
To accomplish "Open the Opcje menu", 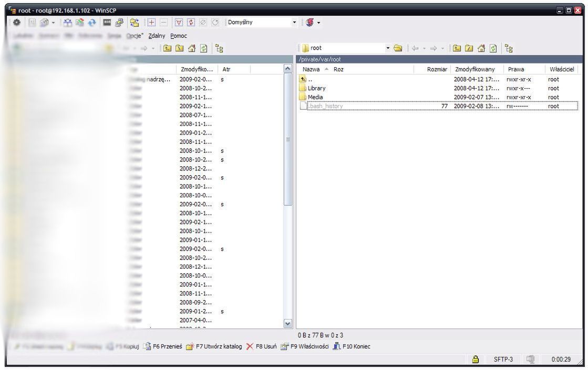I will click(x=135, y=36).
